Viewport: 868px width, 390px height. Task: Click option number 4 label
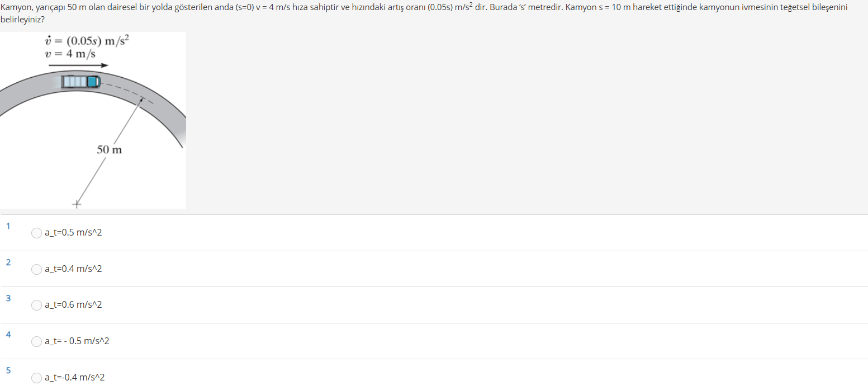pos(8,334)
